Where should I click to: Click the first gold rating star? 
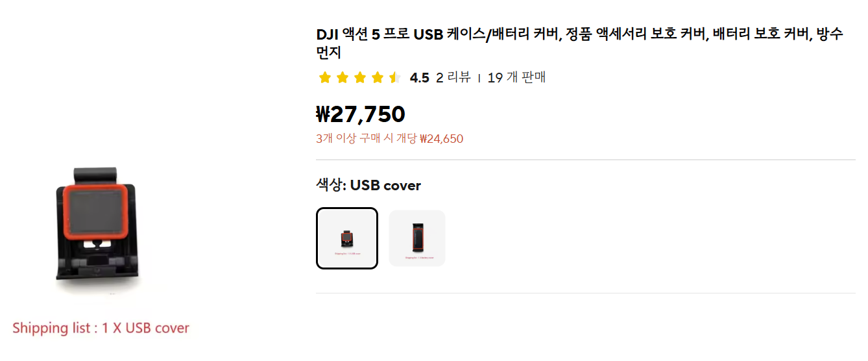pos(325,78)
